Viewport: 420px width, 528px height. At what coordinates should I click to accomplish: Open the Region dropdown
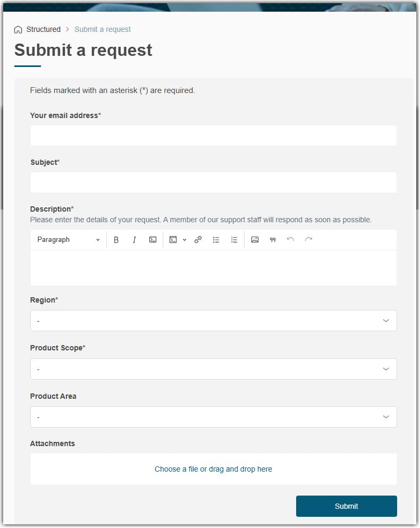[x=213, y=321]
